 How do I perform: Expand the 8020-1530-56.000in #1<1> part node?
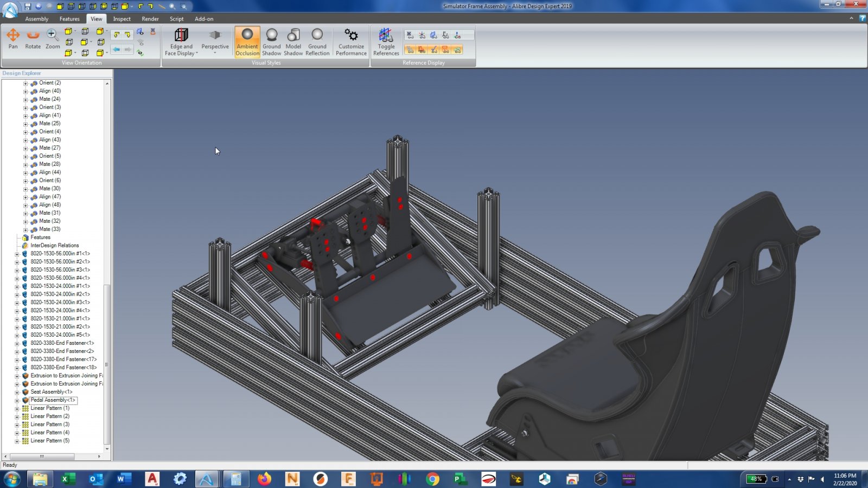(17, 254)
